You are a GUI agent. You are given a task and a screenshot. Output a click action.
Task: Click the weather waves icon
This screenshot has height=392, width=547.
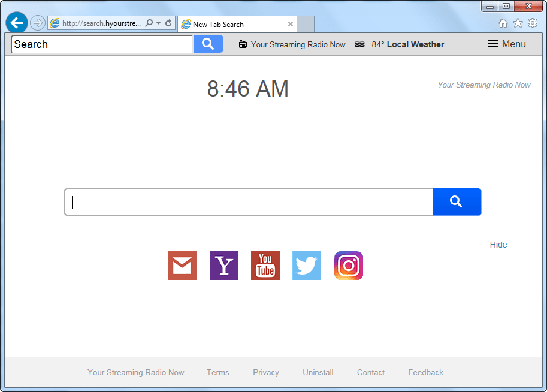pyautogui.click(x=359, y=44)
